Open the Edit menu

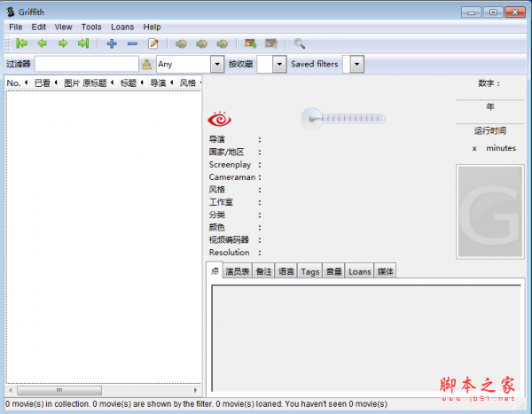coord(39,27)
